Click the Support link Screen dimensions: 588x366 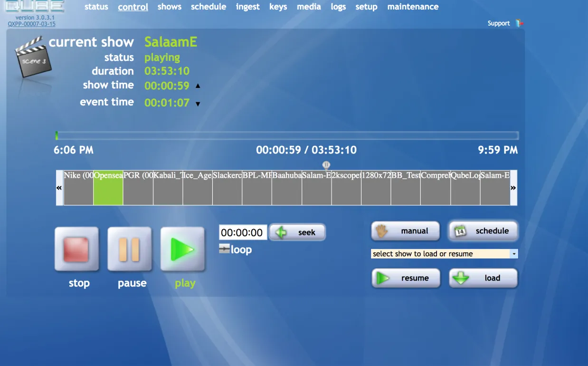point(499,23)
